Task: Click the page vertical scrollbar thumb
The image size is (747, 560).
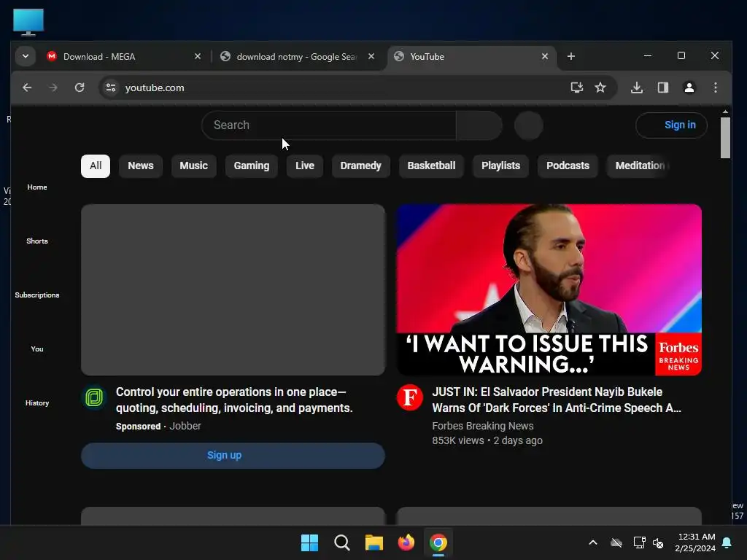Action: (725, 138)
